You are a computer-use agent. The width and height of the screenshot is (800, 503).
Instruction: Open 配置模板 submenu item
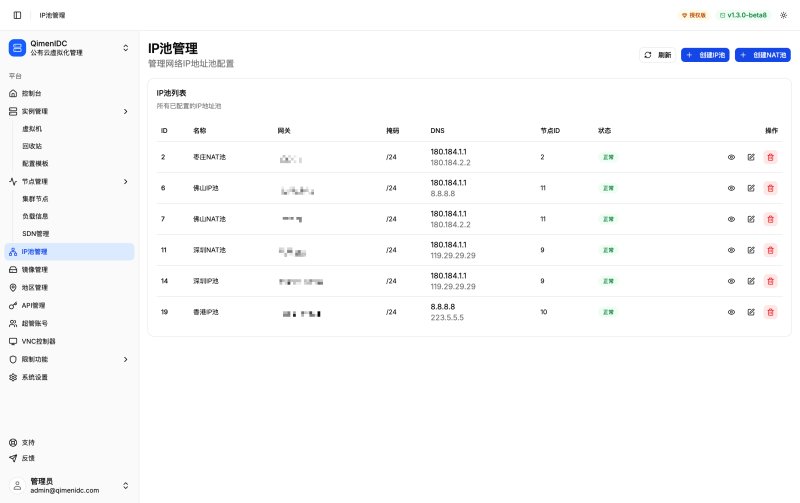35,163
